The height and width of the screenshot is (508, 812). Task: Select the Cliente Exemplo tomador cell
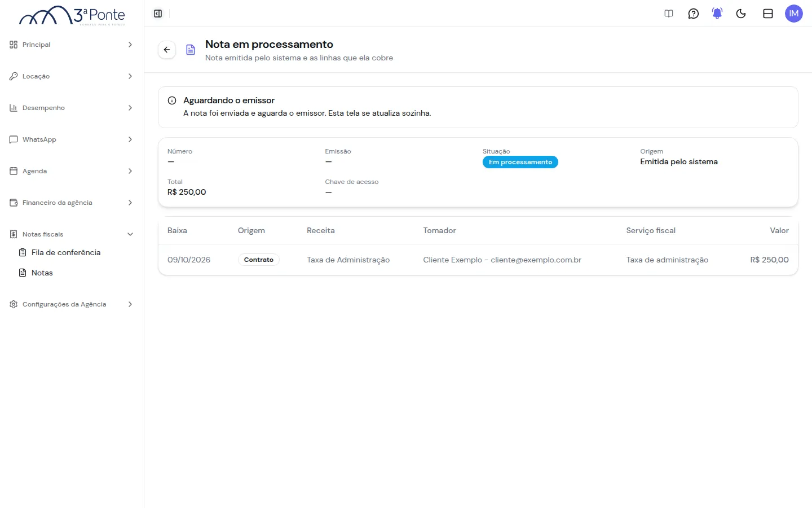tap(502, 260)
